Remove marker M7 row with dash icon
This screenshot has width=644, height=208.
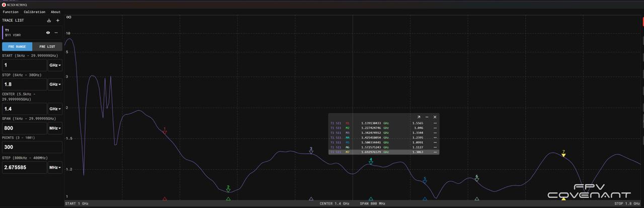[435, 152]
